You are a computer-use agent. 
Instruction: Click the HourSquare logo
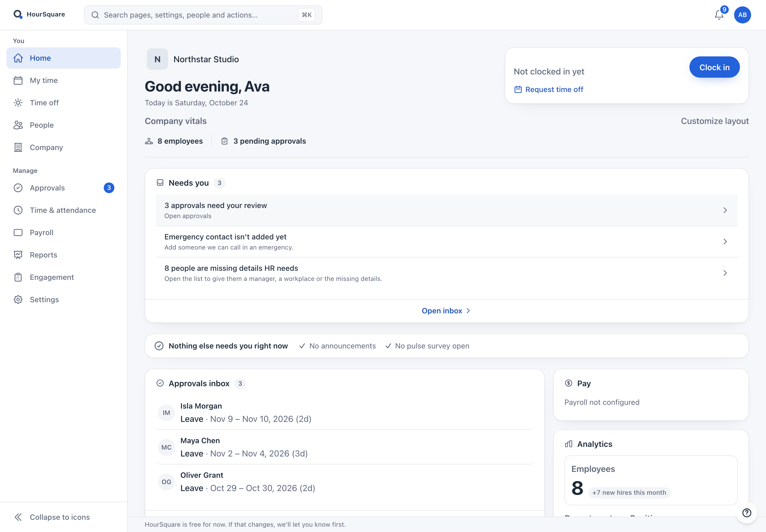(39, 14)
